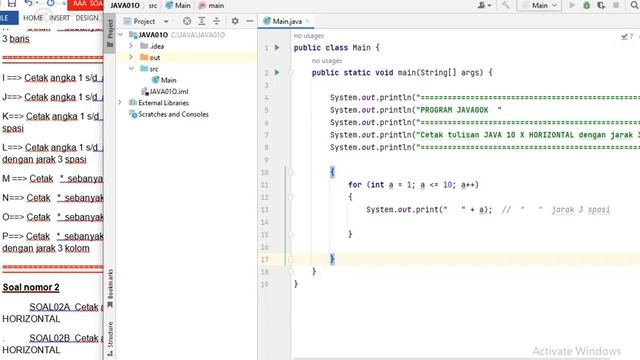
Task: Click main method in the navigation breadcrumb
Action: coord(211,6)
